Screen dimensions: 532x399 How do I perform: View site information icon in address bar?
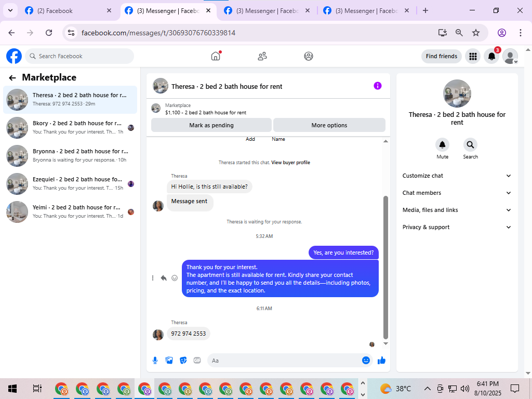(71, 33)
